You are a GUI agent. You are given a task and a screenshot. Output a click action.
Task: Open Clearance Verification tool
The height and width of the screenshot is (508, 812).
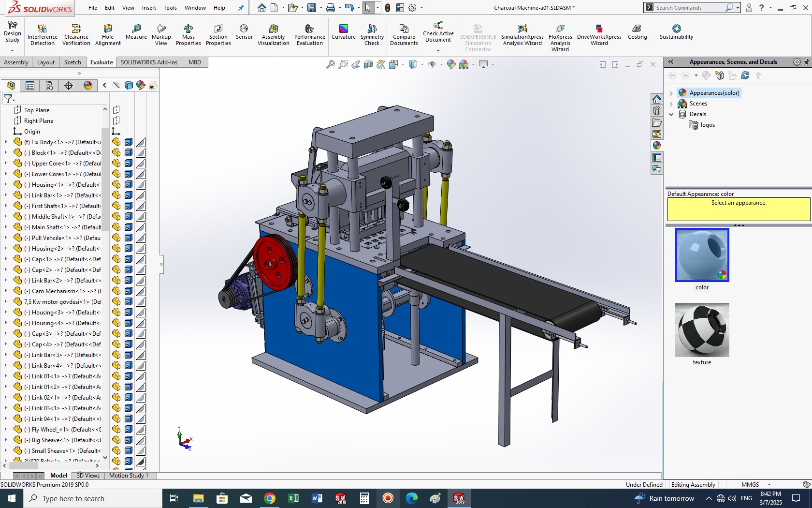(x=76, y=35)
